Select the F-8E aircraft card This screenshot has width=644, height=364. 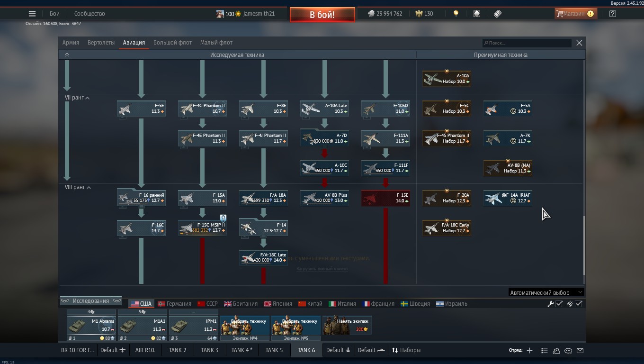click(263, 109)
